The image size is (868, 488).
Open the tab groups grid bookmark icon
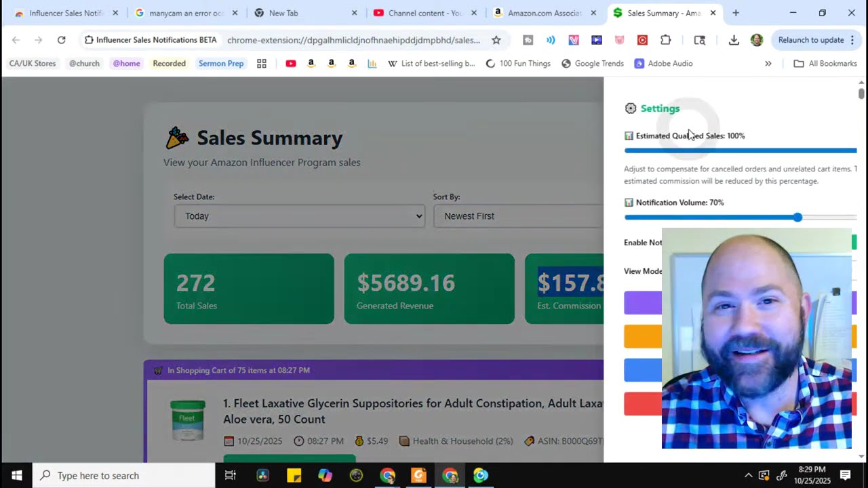point(262,64)
